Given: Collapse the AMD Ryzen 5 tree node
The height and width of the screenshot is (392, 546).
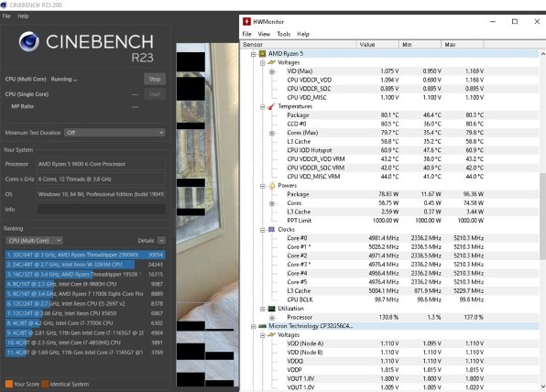Looking at the screenshot, I should click(x=254, y=54).
